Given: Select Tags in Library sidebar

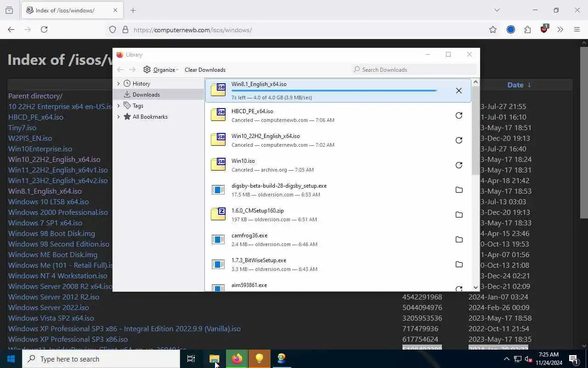Looking at the screenshot, I should coord(138,106).
